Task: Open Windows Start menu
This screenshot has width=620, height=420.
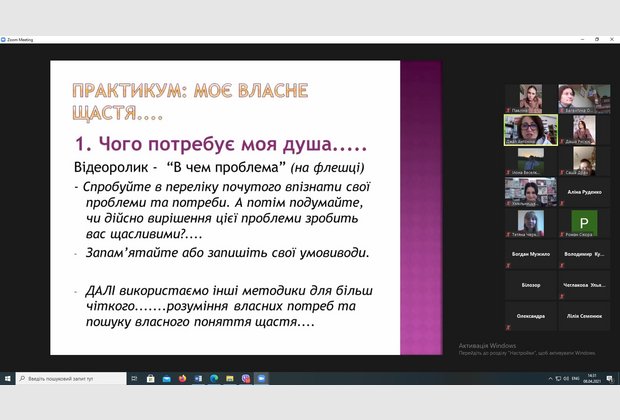Action: 8,378
